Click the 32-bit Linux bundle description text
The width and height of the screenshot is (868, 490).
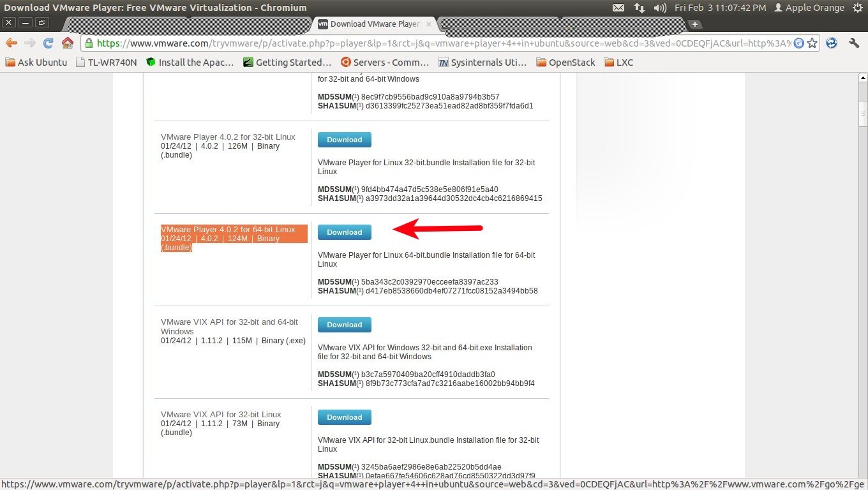426,167
